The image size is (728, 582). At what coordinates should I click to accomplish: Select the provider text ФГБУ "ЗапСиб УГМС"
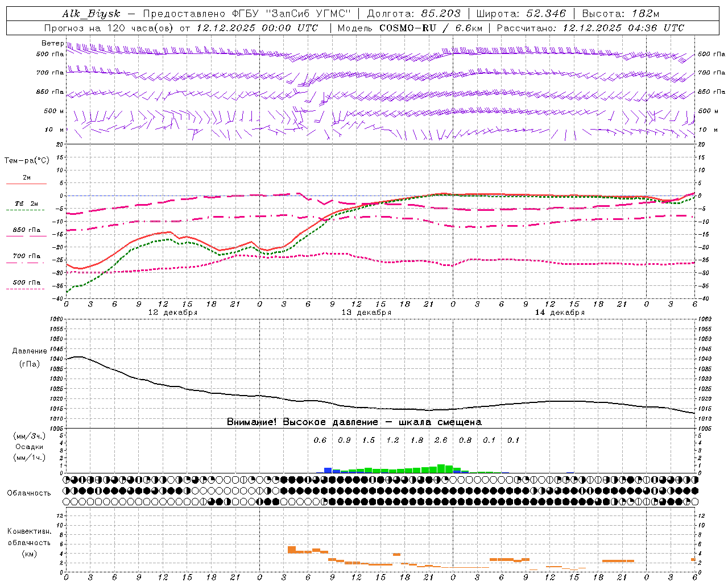click(291, 14)
